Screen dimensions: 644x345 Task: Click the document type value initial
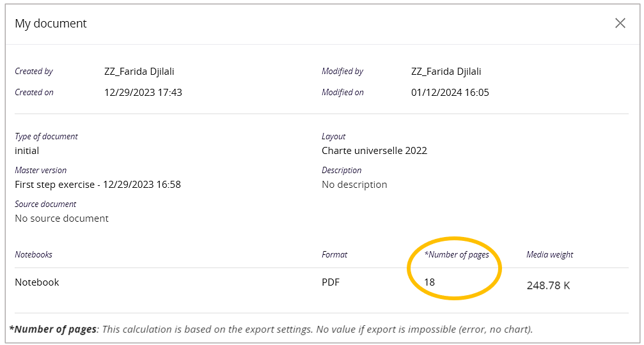coord(27,151)
